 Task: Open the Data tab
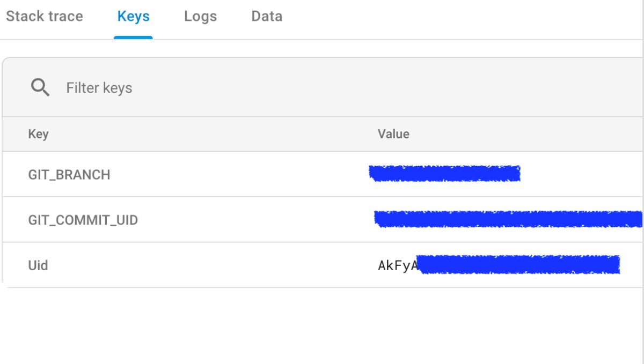coord(267,17)
